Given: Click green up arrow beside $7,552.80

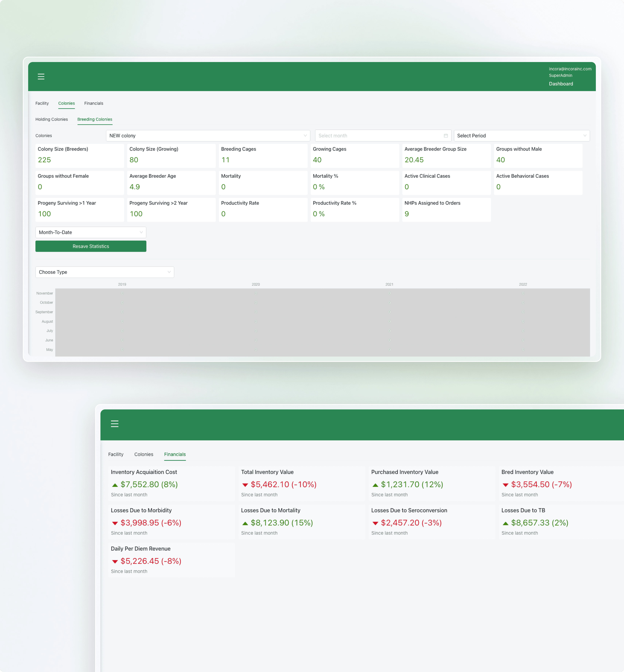Looking at the screenshot, I should tap(115, 485).
